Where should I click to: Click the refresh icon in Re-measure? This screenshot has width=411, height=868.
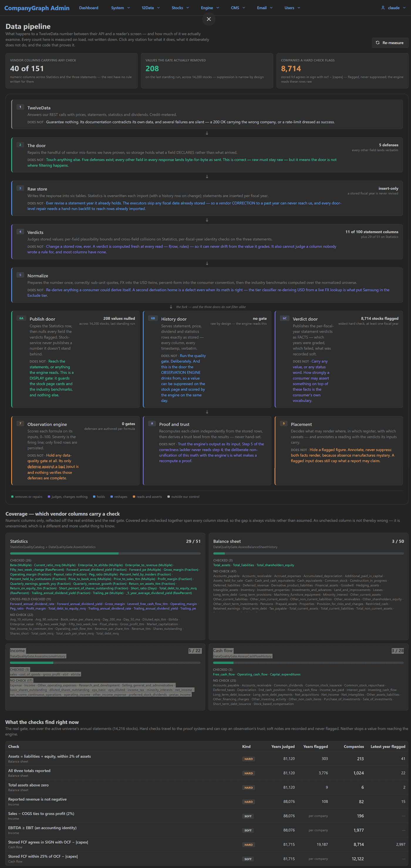coord(378,43)
